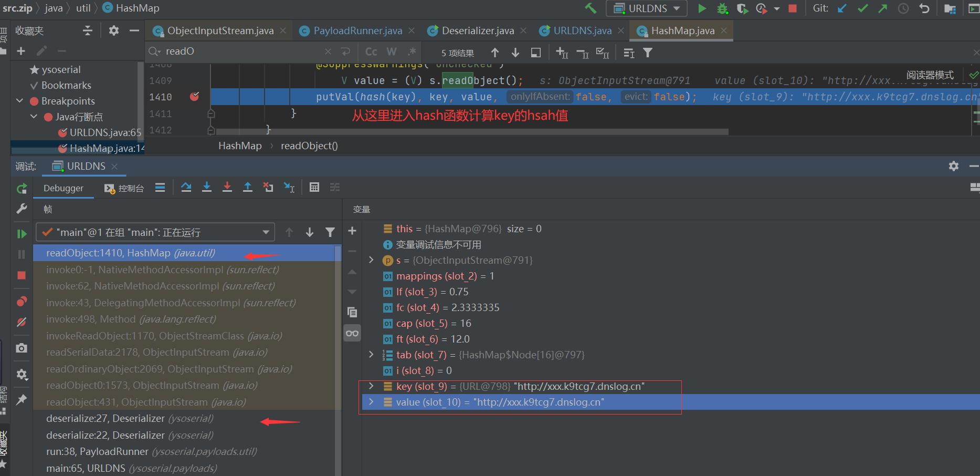Toggle match case Cc in search
Screen dimensions: 980x476
click(x=371, y=51)
